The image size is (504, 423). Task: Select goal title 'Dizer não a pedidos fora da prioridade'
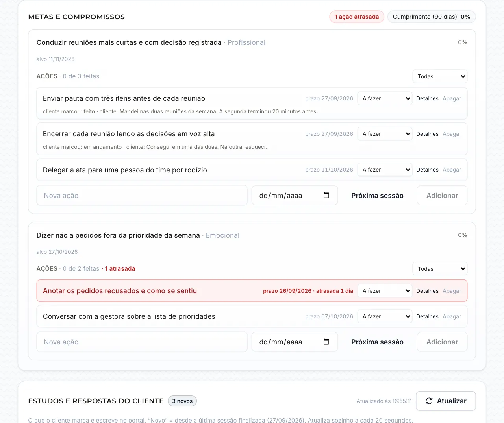(118, 235)
